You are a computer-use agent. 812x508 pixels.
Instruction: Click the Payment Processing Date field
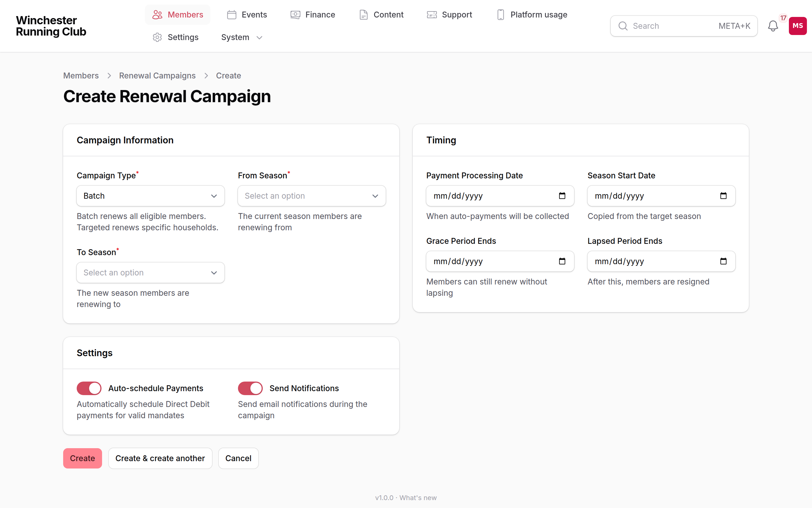click(x=500, y=196)
